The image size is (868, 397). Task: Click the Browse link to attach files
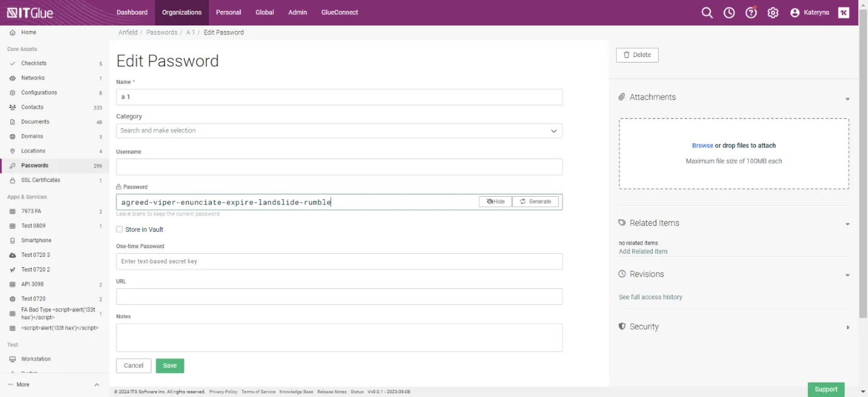point(702,146)
